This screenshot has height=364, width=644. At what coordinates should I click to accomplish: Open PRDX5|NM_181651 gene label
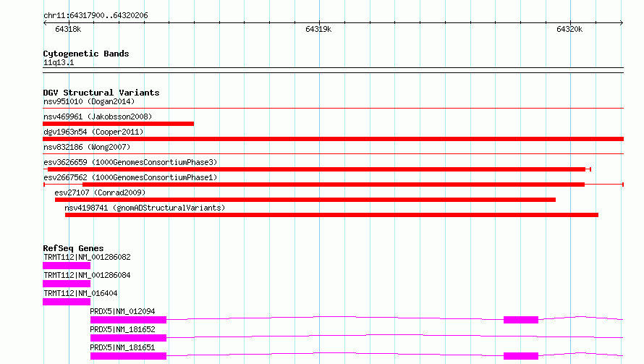coord(122,347)
